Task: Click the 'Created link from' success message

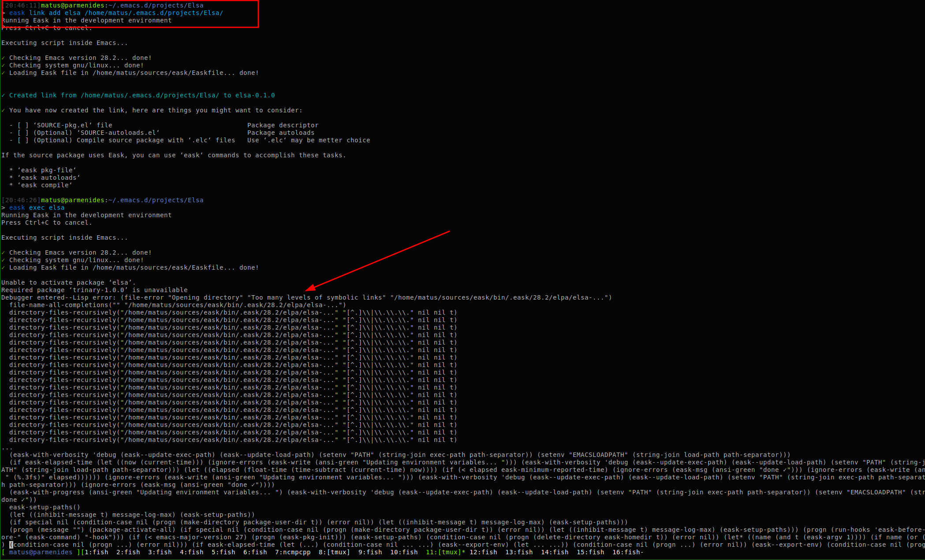Action: coord(142,95)
